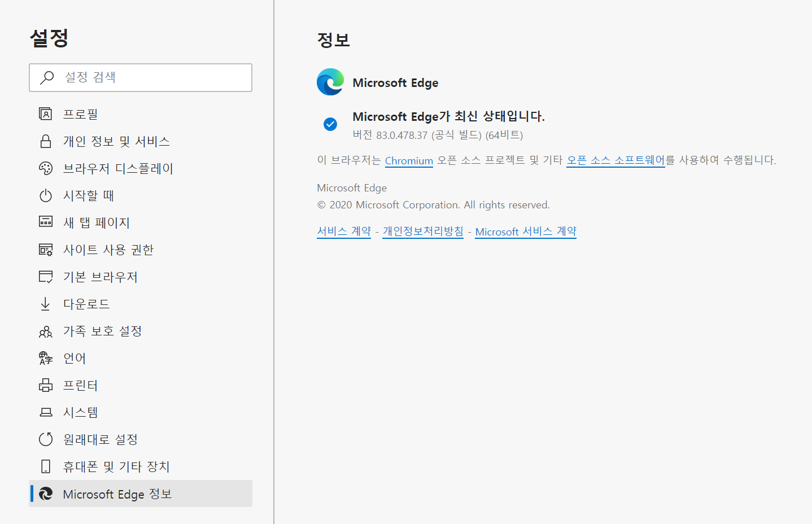This screenshot has width=812, height=524.
Task: Click the printer icon for 프린터
Action: point(46,385)
